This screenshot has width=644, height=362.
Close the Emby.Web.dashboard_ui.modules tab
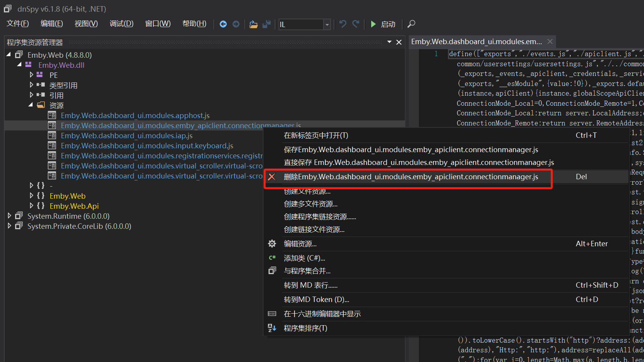550,41
